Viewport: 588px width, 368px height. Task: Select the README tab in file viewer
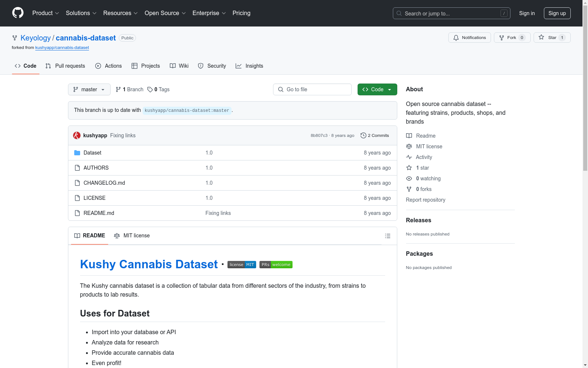click(90, 236)
